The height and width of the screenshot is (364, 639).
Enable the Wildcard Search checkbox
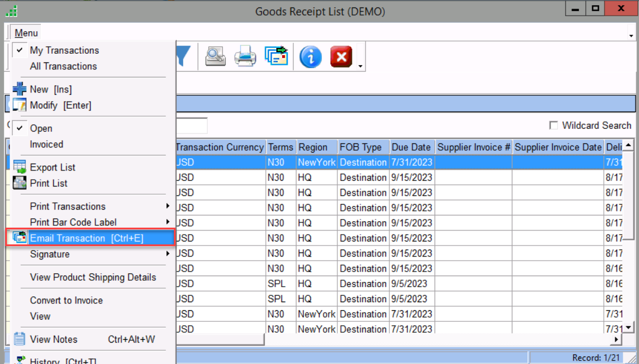[553, 125]
